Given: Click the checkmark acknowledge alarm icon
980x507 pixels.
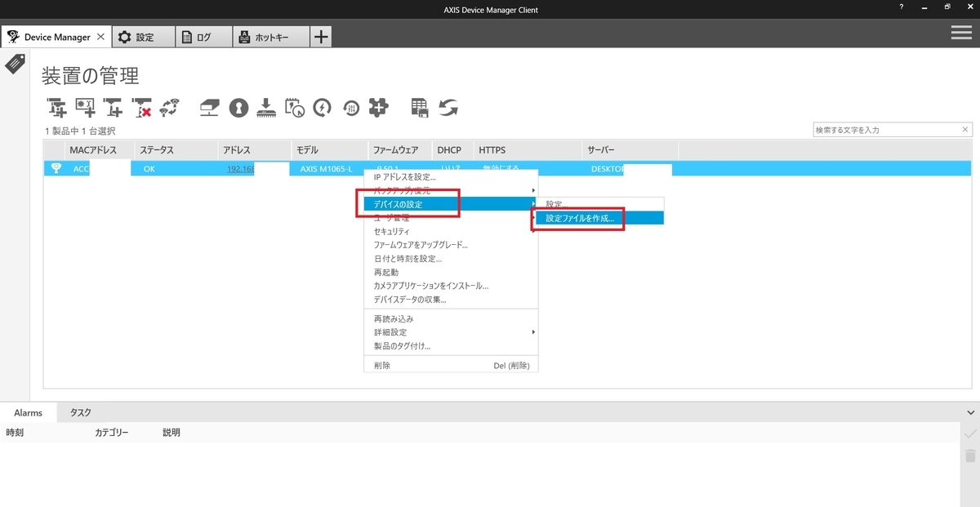Looking at the screenshot, I should (970, 434).
